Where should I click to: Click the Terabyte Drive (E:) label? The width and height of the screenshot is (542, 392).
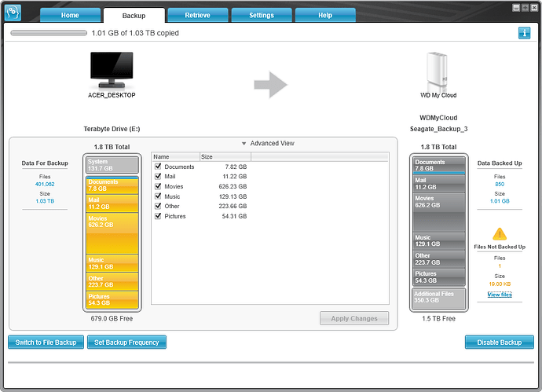coord(112,129)
